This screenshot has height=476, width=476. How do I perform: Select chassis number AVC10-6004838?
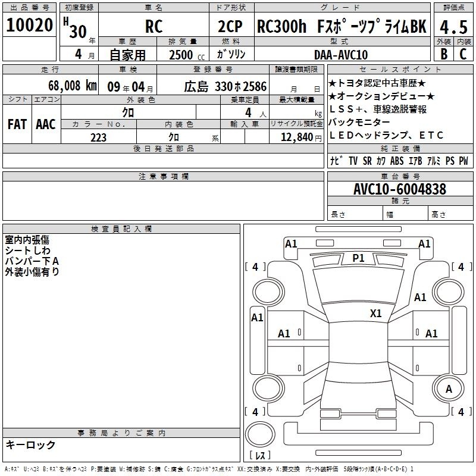pyautogui.click(x=400, y=189)
